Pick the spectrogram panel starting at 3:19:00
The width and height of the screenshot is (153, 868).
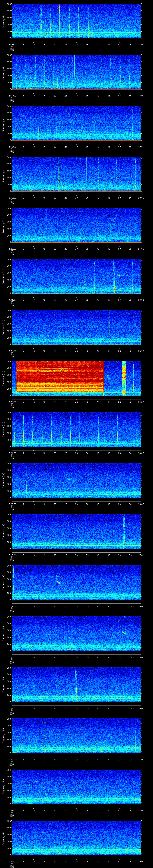(x=76, y=174)
